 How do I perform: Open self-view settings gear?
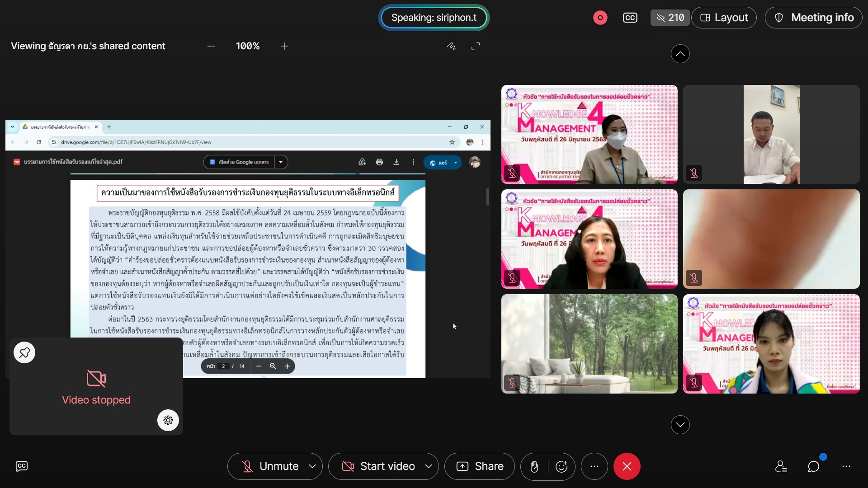tap(168, 420)
